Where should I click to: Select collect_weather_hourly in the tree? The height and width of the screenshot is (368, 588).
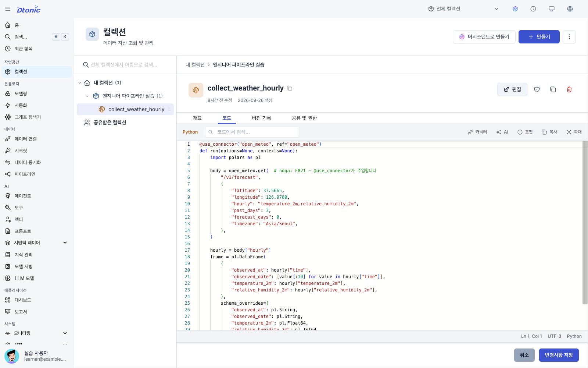(x=125, y=109)
